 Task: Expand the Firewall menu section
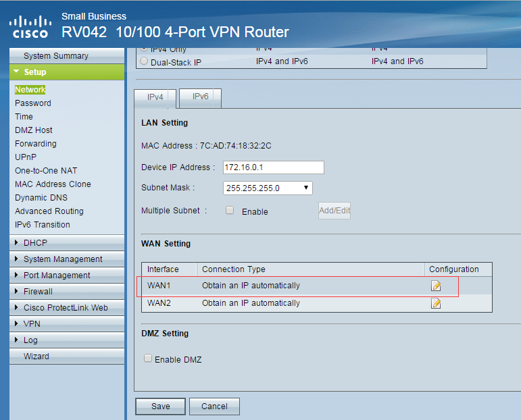point(38,292)
